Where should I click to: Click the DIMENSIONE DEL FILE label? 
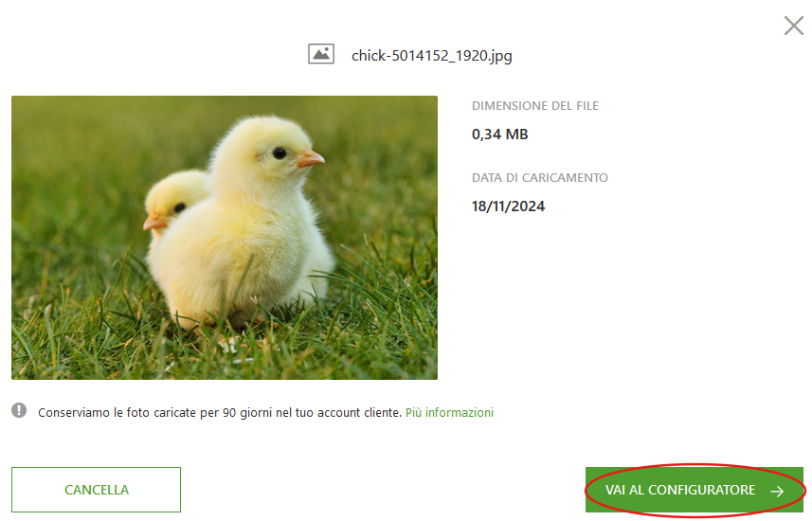535,106
